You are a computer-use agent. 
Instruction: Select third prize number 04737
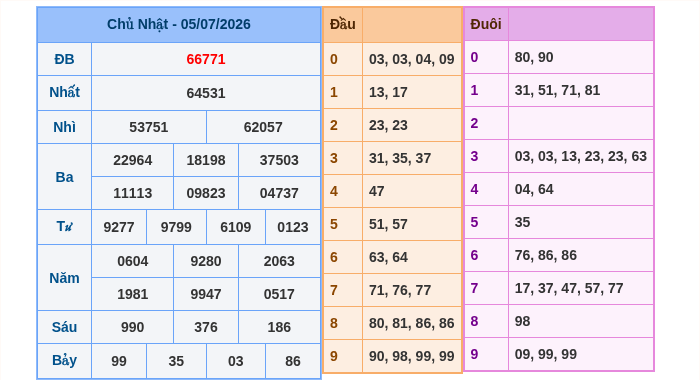coord(279,193)
